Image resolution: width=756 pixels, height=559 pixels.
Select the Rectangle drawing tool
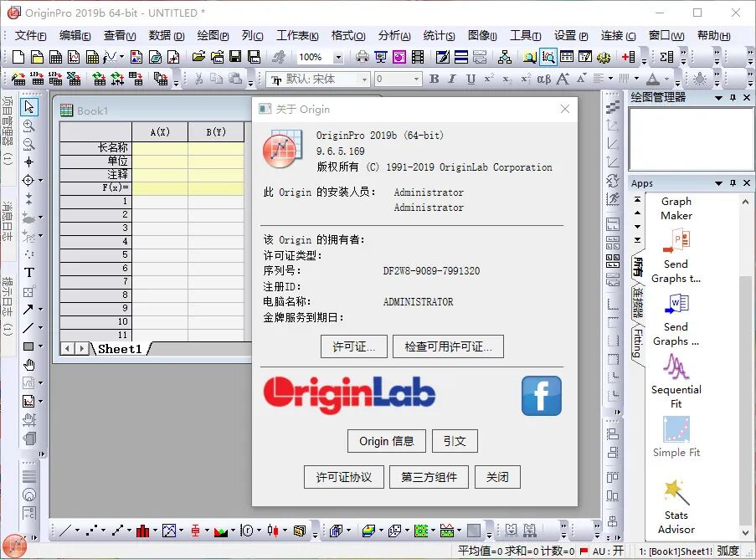pyautogui.click(x=28, y=346)
